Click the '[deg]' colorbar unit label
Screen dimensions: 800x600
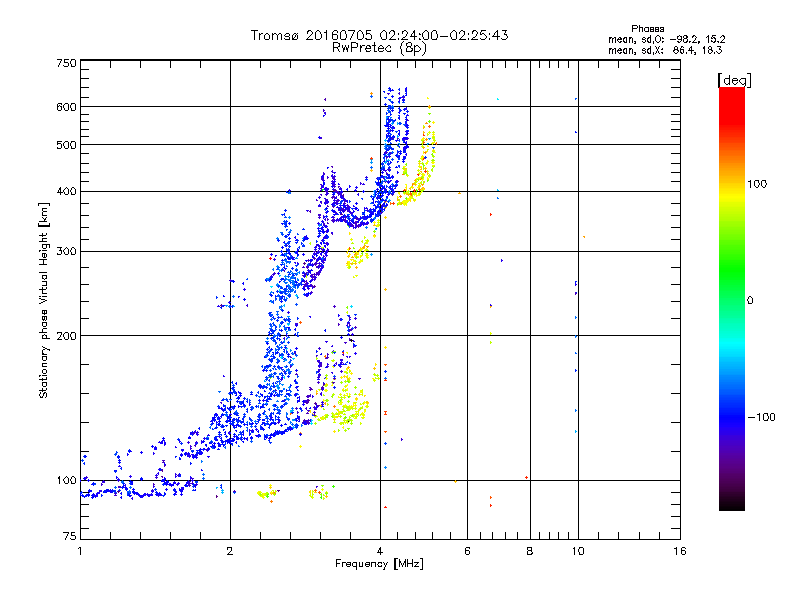(734, 80)
